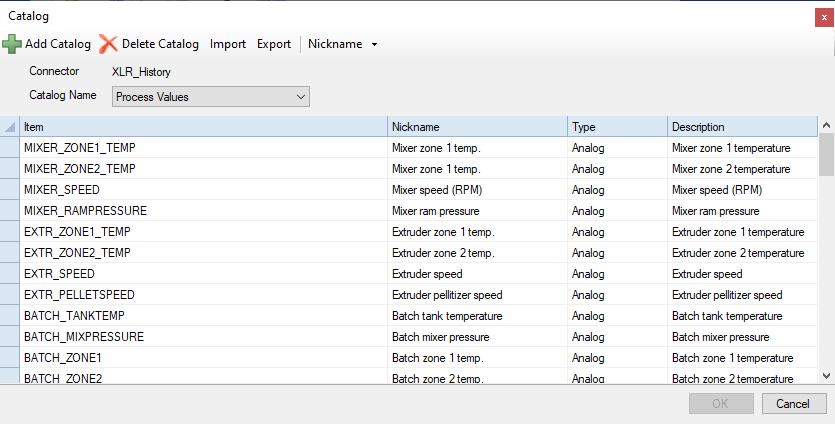Click the Type column header
This screenshot has width=835, height=424.
pyautogui.click(x=617, y=127)
